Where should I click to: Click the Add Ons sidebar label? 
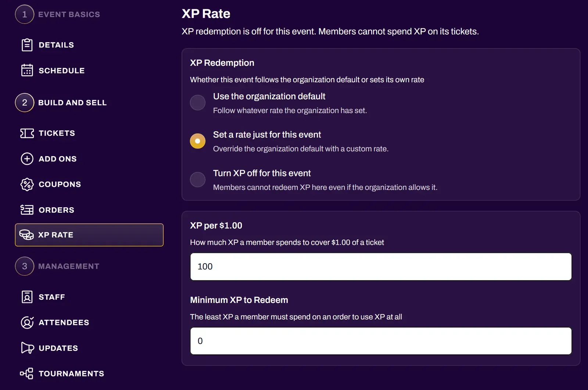[58, 159]
